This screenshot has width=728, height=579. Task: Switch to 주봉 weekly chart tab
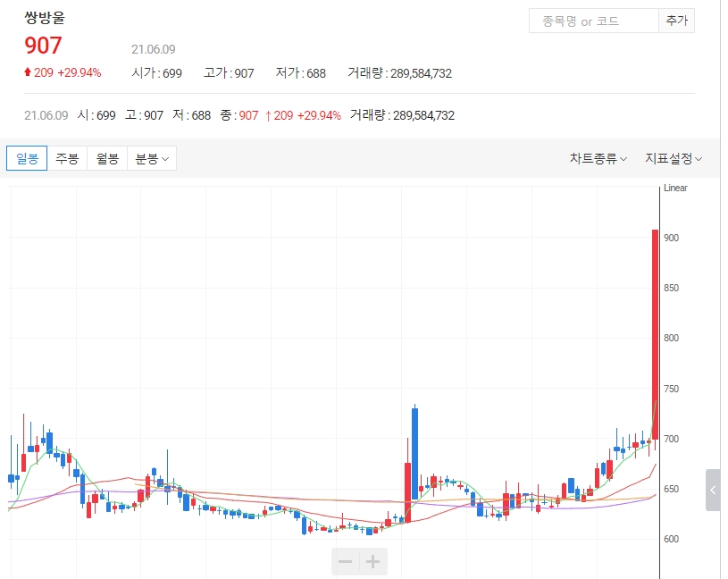[x=67, y=158]
